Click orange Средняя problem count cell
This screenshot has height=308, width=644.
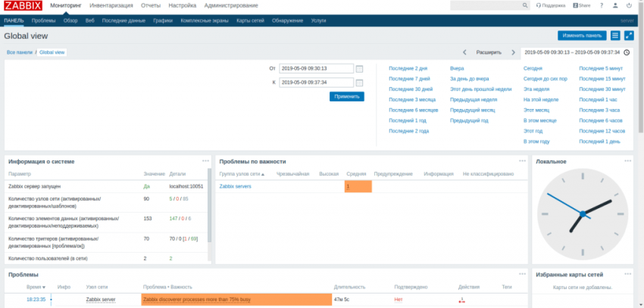(358, 187)
